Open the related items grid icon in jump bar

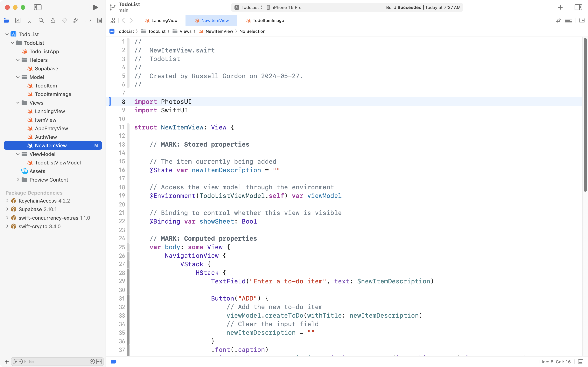[x=112, y=20]
